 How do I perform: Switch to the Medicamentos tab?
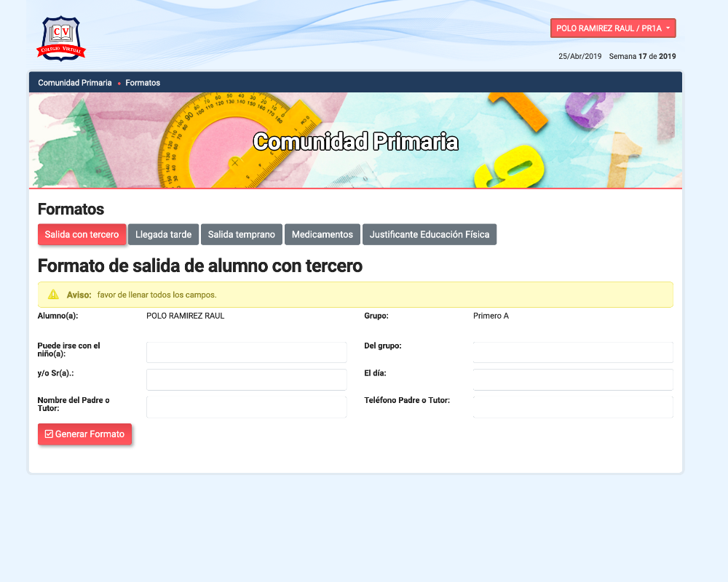(x=322, y=235)
